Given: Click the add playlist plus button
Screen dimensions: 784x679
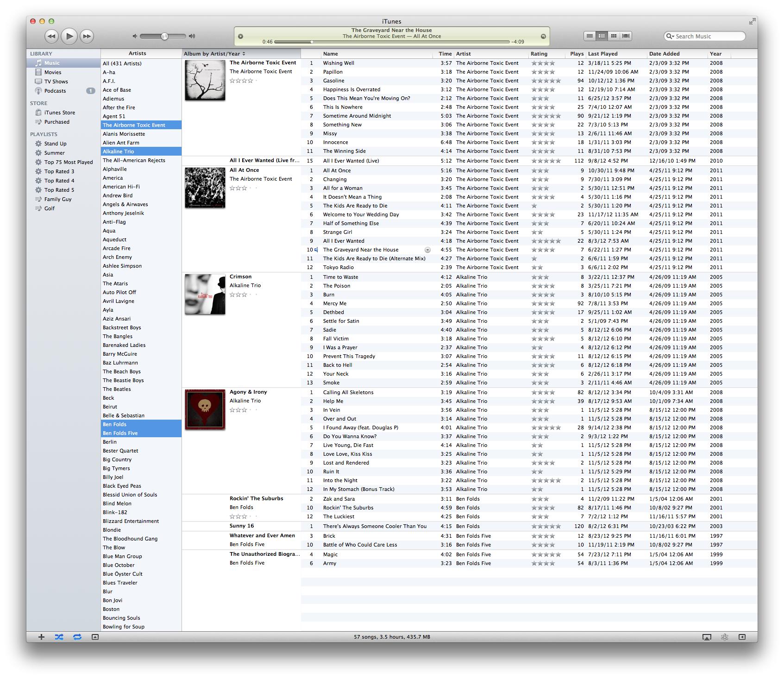Looking at the screenshot, I should click(x=41, y=637).
